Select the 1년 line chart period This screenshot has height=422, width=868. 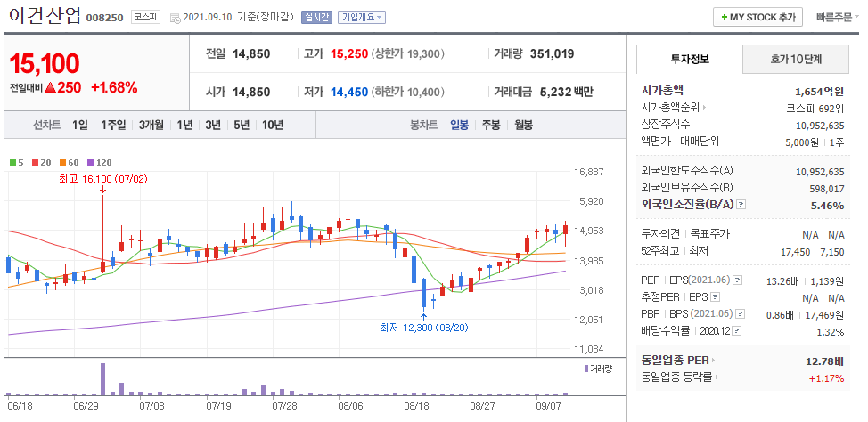coord(184,125)
